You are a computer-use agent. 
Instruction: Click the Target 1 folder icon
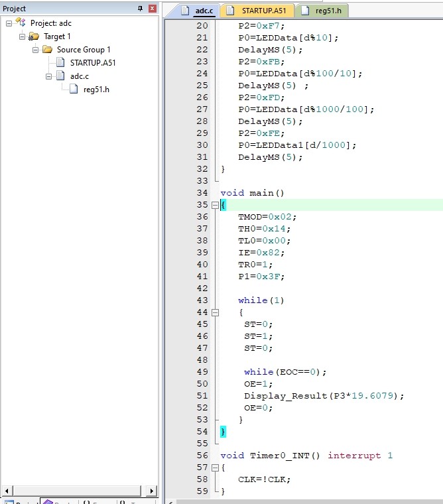click(34, 36)
